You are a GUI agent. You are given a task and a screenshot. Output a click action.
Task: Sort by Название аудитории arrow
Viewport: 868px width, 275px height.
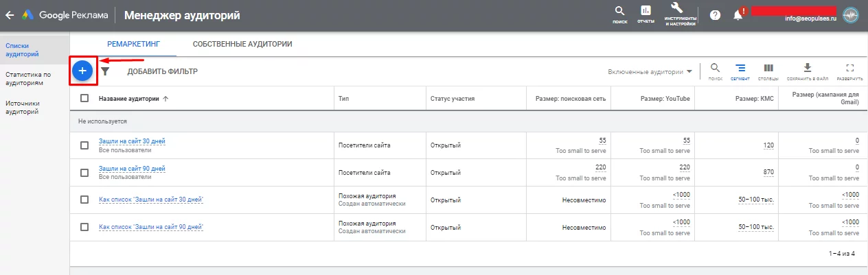165,99
